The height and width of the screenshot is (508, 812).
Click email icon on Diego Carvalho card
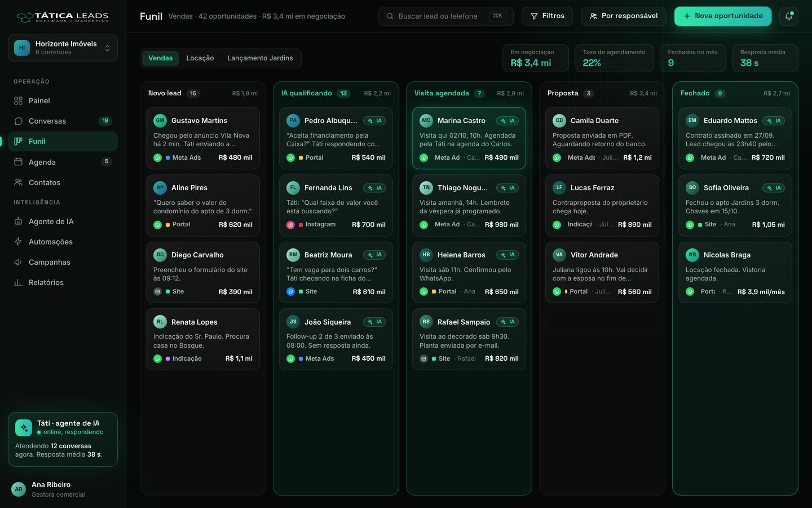[157, 292]
